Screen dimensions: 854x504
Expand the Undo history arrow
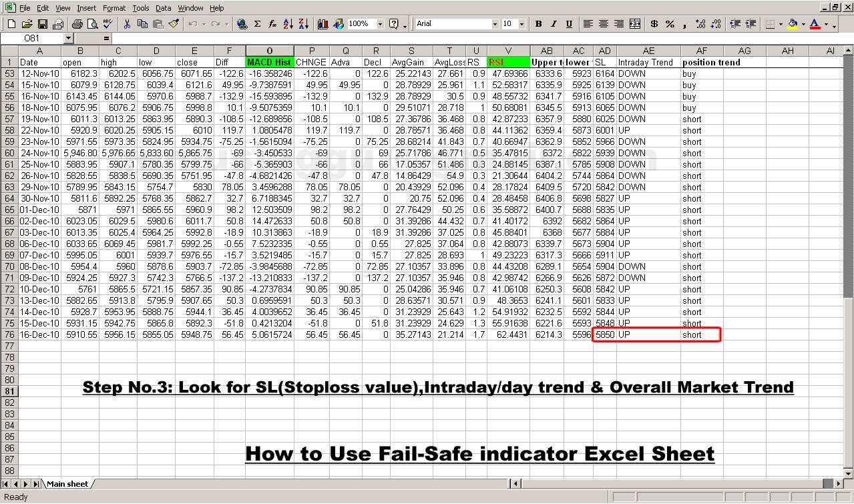pos(204,24)
